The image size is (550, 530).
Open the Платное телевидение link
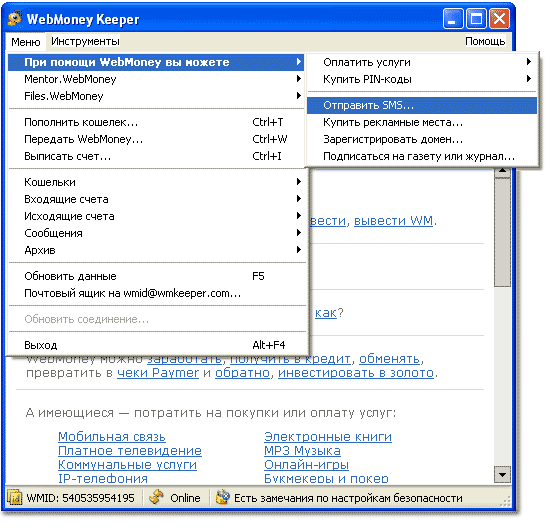130,451
